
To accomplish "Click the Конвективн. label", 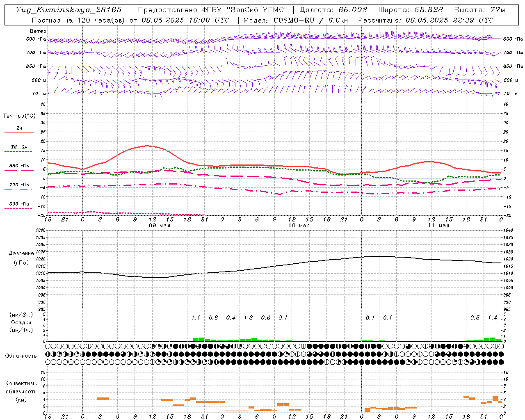I will click(x=21, y=383).
